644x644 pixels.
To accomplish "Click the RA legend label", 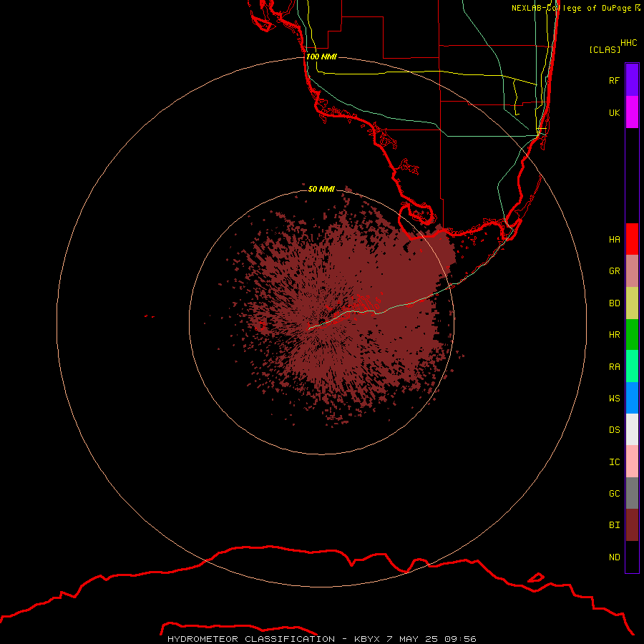I will click(x=614, y=367).
